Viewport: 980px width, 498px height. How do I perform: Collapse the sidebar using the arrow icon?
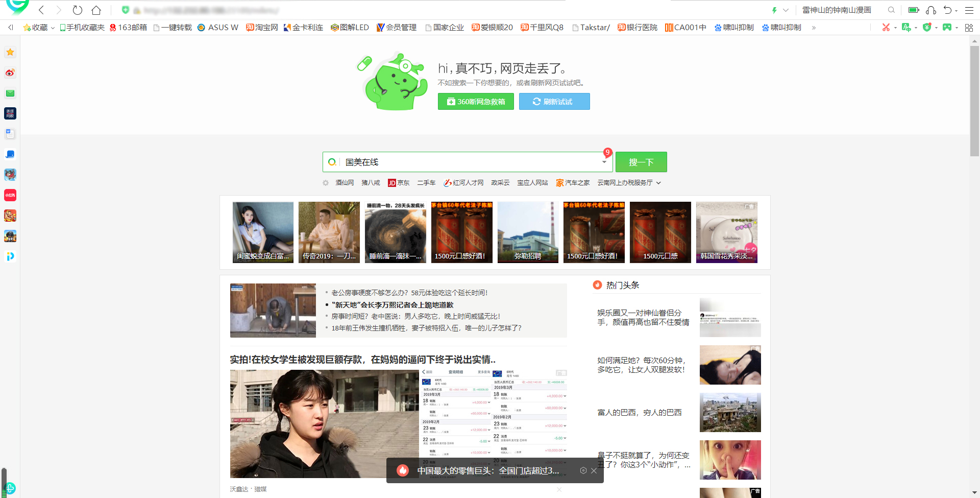click(11, 28)
